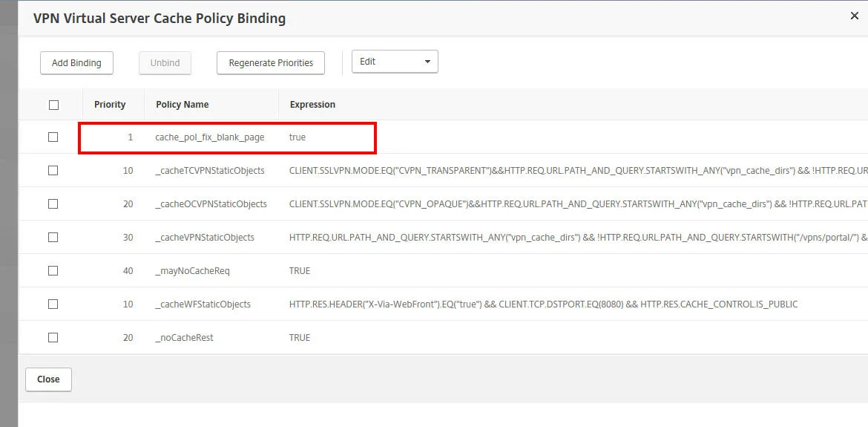Click priority 30 cell
This screenshot has height=427, width=868.
click(x=128, y=237)
